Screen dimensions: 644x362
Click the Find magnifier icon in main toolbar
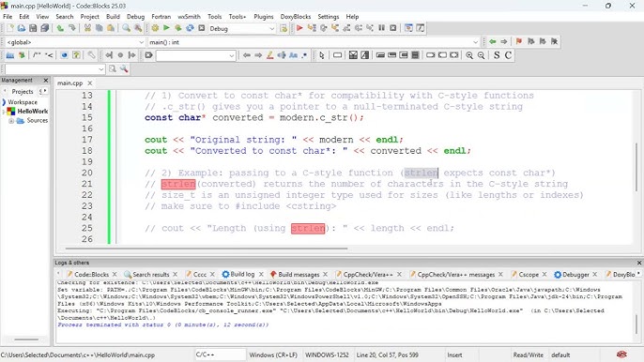coord(126,28)
